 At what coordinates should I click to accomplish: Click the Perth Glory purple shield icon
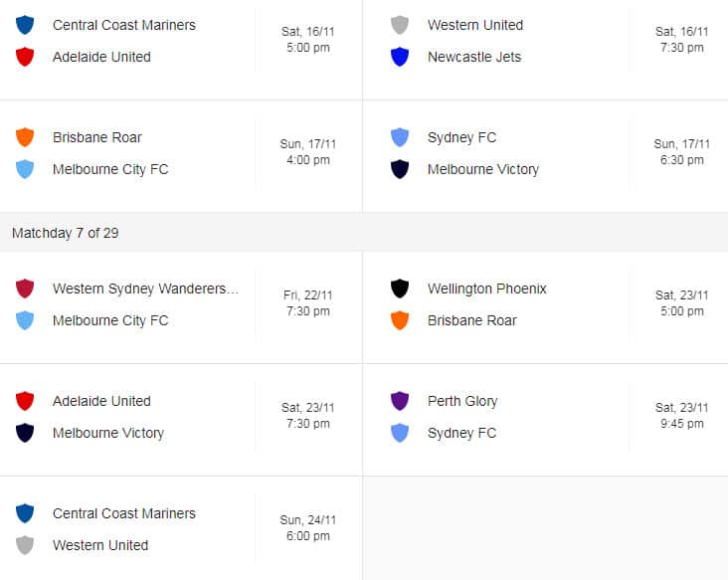click(x=400, y=401)
